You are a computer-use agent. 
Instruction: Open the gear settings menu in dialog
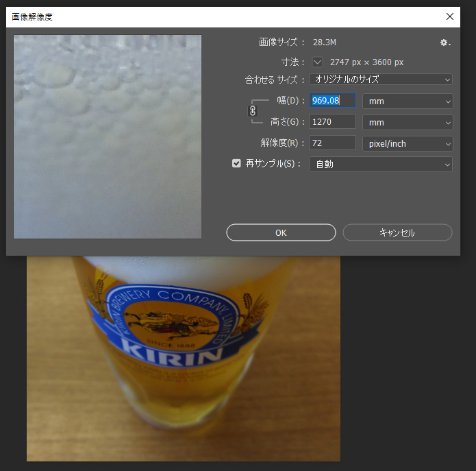(445, 43)
